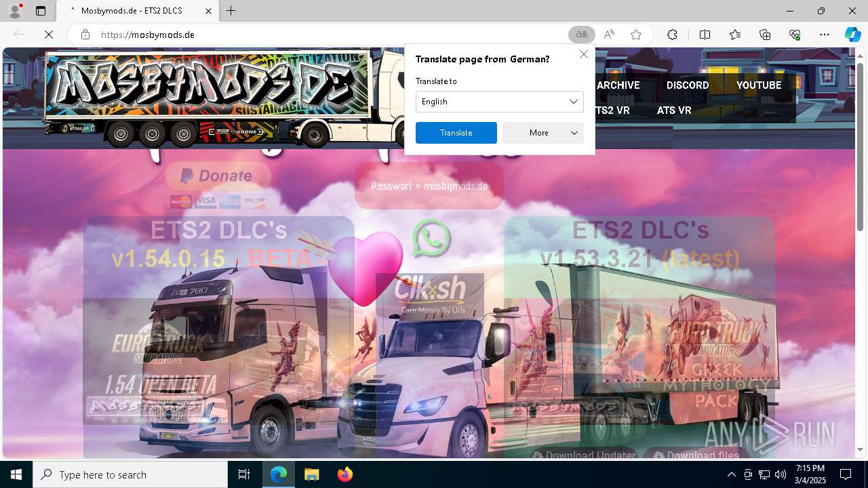Show hidden system tray icons
The image size is (868, 488).
[x=731, y=474]
